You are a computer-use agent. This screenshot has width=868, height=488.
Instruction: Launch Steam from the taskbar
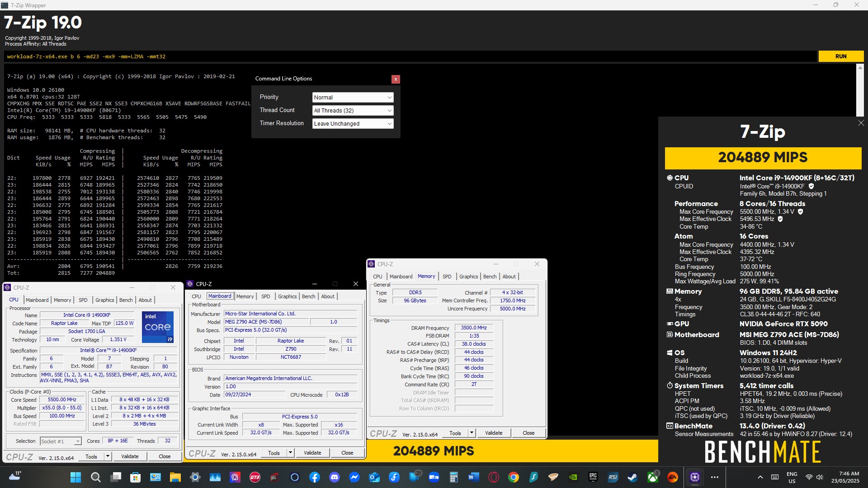(632, 477)
